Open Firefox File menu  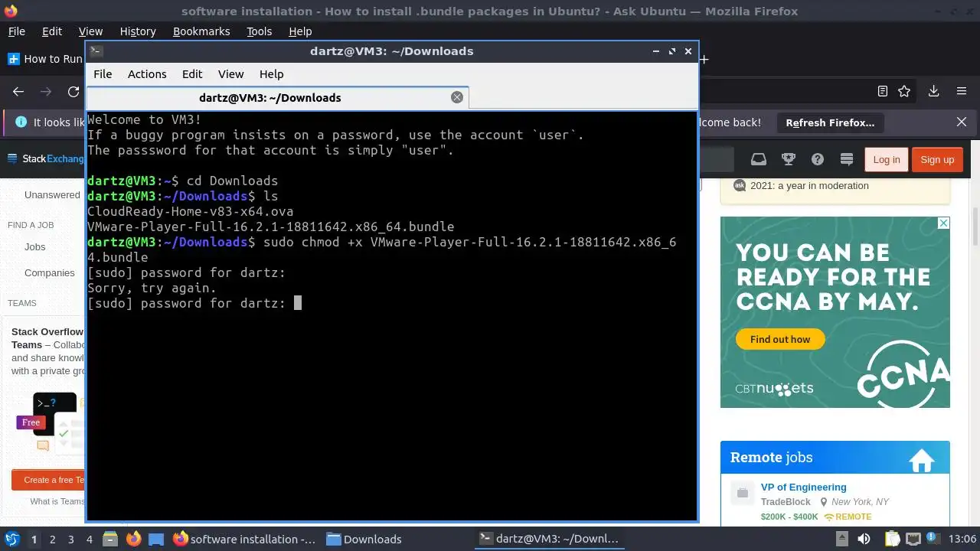tap(16, 31)
